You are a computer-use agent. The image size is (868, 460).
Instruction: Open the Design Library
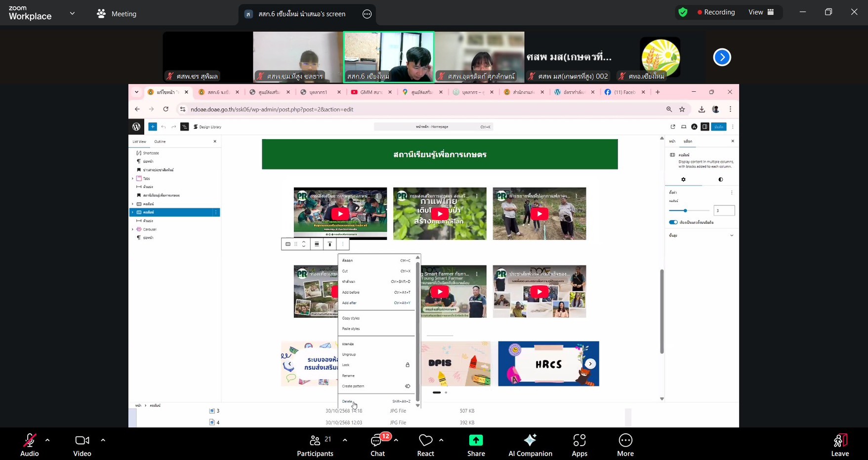tap(207, 127)
